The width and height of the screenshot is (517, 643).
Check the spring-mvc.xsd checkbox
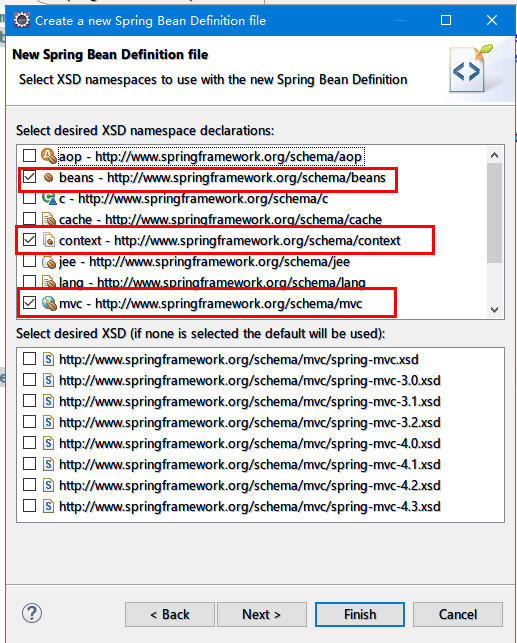click(x=29, y=359)
